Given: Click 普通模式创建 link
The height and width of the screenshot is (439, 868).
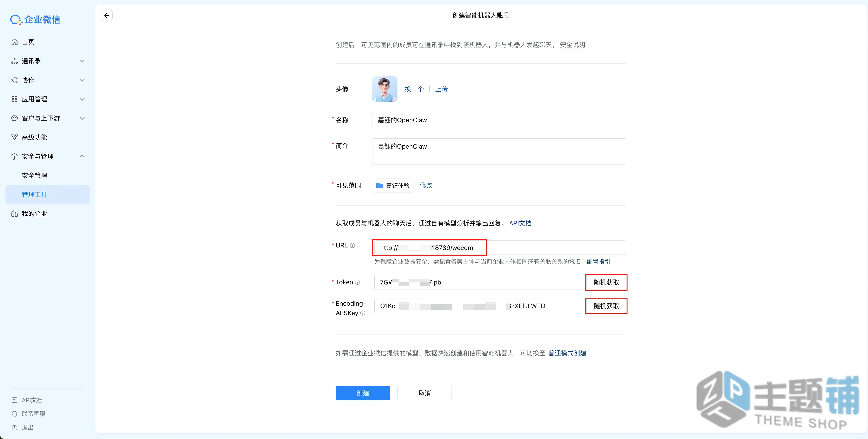Looking at the screenshot, I should 567,353.
